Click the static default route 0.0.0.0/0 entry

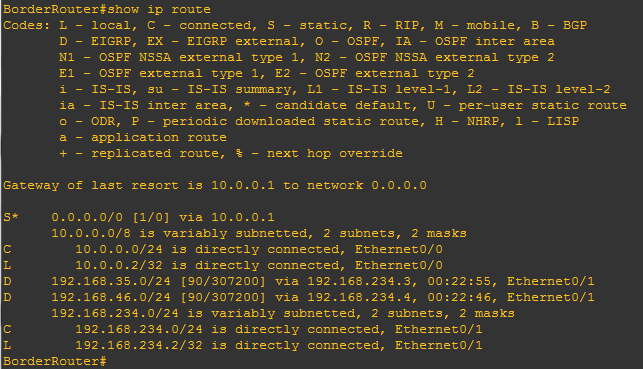[139, 217]
